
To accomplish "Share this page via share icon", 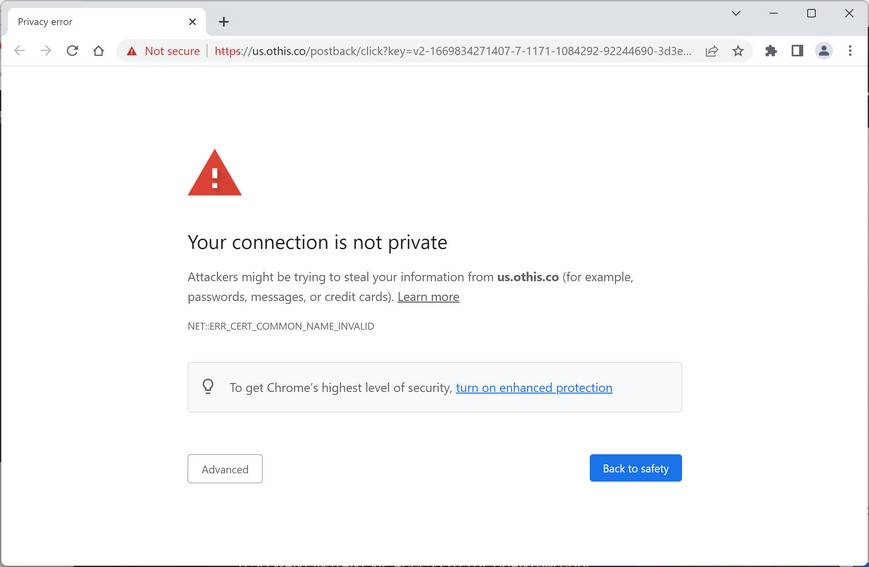I will pos(711,51).
